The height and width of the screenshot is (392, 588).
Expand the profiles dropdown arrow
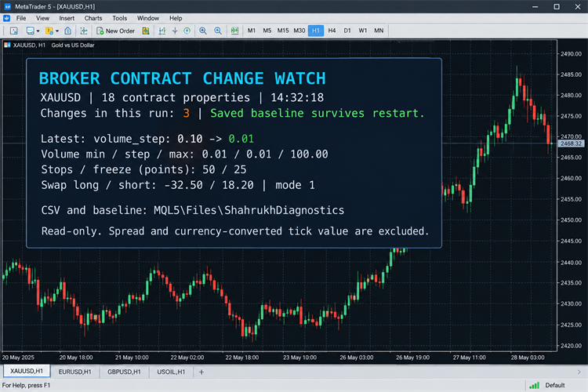click(x=38, y=31)
